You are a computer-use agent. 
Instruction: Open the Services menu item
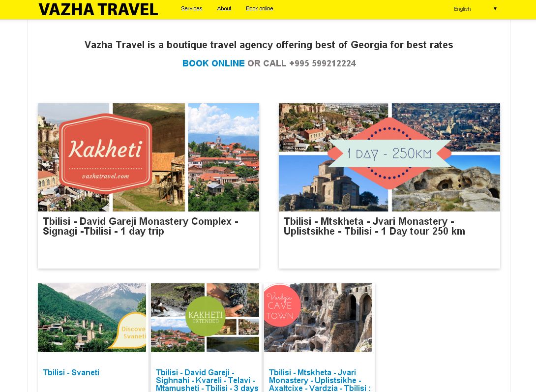pos(191,8)
